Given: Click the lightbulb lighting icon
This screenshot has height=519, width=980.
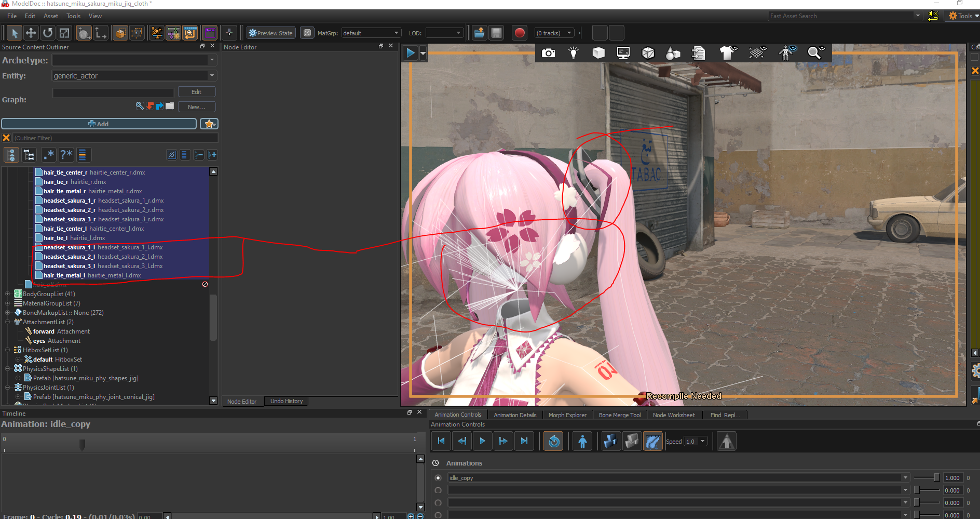Looking at the screenshot, I should pyautogui.click(x=574, y=53).
